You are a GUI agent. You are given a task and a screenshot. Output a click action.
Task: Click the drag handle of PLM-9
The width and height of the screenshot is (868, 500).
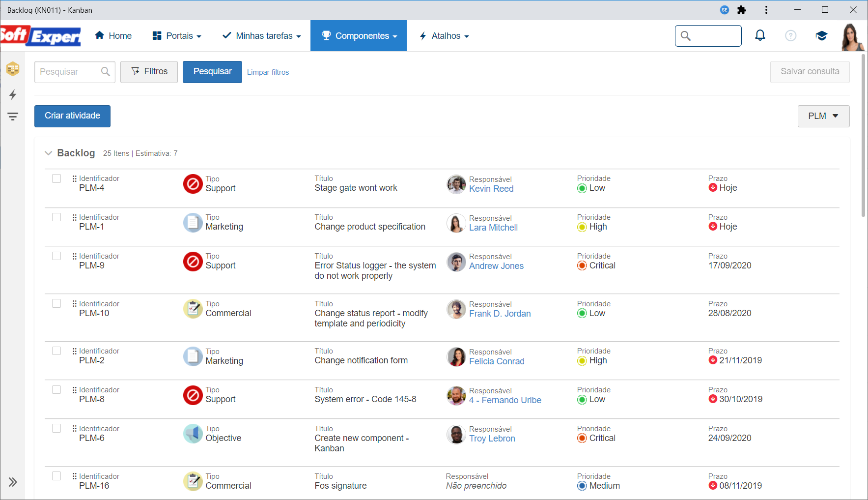tap(75, 256)
